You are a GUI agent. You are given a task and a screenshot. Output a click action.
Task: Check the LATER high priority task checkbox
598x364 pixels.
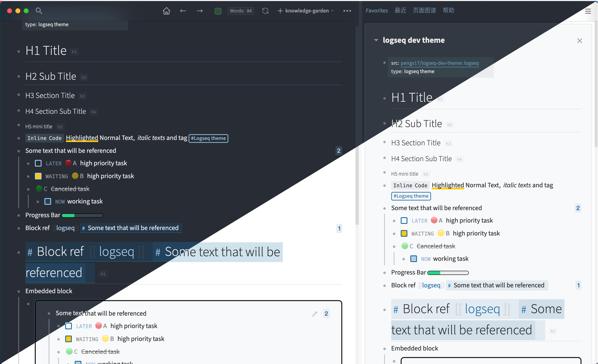[38, 163]
